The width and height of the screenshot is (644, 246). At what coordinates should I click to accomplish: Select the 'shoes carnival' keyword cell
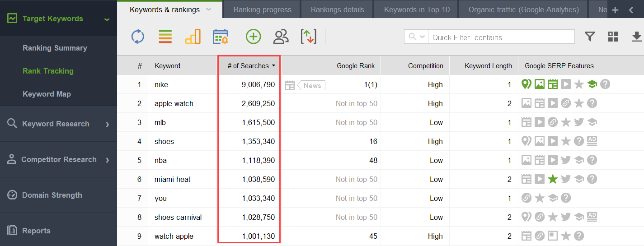click(178, 217)
